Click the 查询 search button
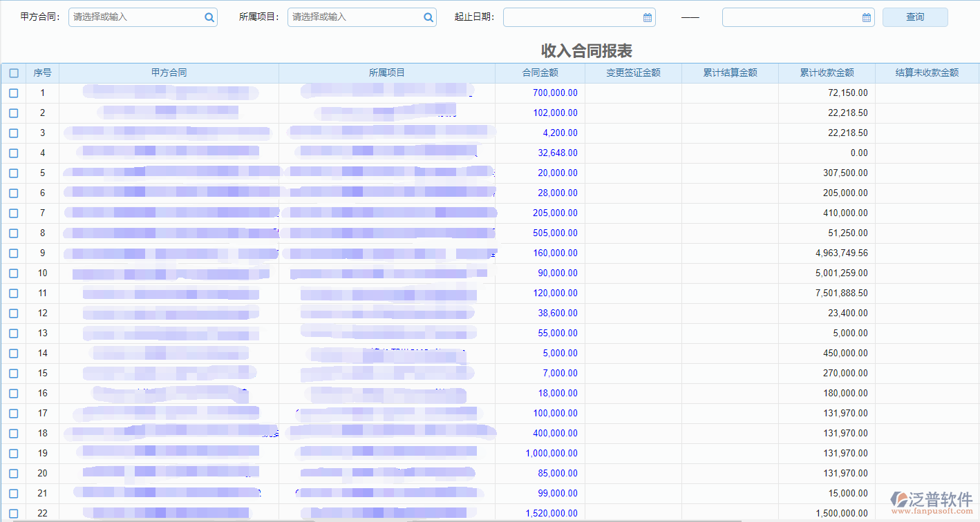 pos(914,17)
